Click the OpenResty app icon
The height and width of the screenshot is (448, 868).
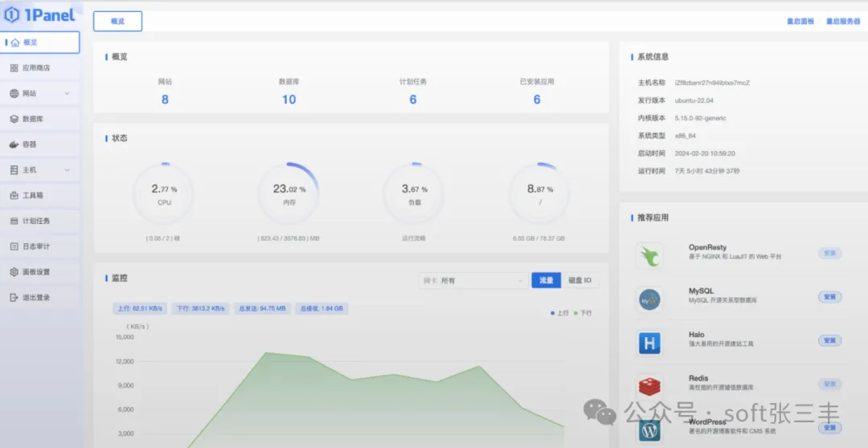(x=649, y=255)
